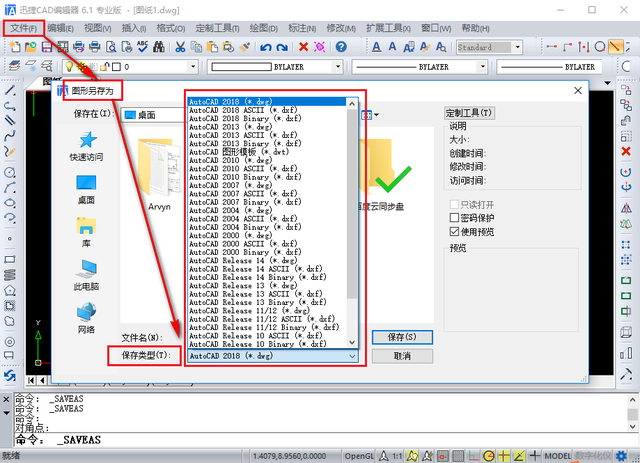Open the 视图(V) menu
This screenshot has height=463, width=640.
(x=98, y=28)
